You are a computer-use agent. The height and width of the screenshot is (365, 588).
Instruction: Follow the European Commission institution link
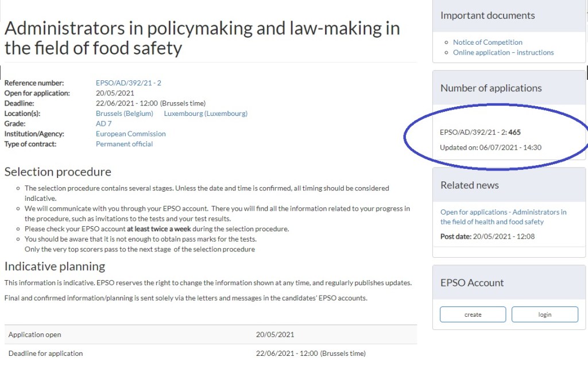(130, 134)
